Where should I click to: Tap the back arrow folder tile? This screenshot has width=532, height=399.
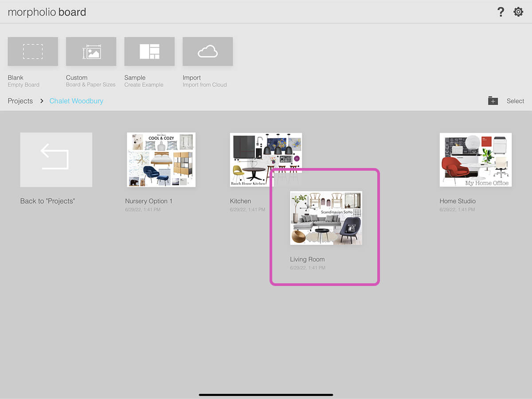click(x=56, y=160)
